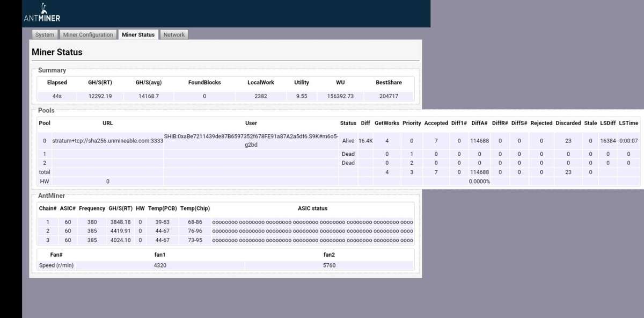Open the System tab
This screenshot has height=318, width=644.
45,35
